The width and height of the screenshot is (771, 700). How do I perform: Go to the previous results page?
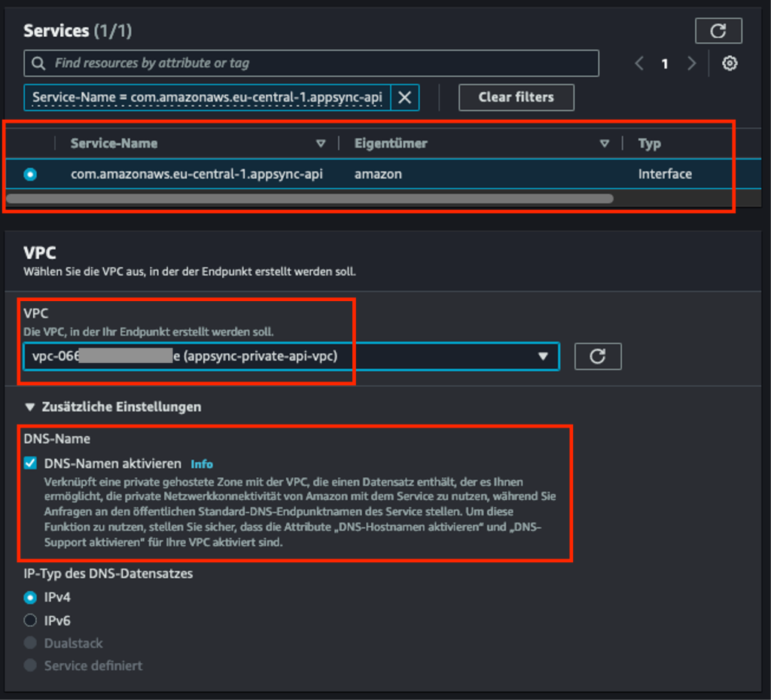coord(638,64)
